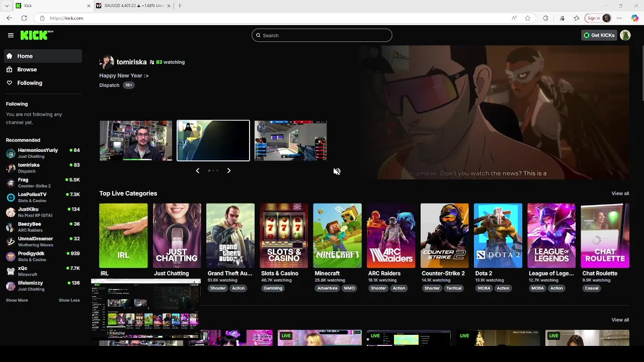Image resolution: width=644 pixels, height=362 pixels.
Task: Open the Just Chatting category card
Action: pyautogui.click(x=177, y=236)
